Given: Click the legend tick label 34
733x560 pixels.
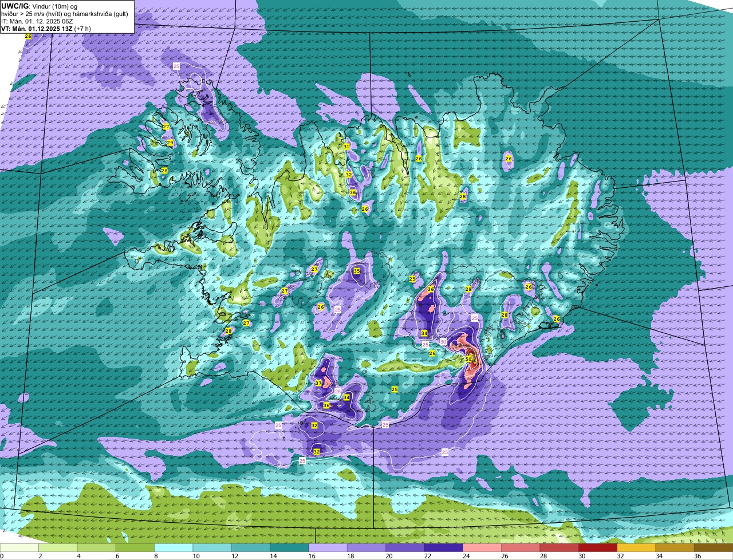Looking at the screenshot, I should tap(659, 556).
